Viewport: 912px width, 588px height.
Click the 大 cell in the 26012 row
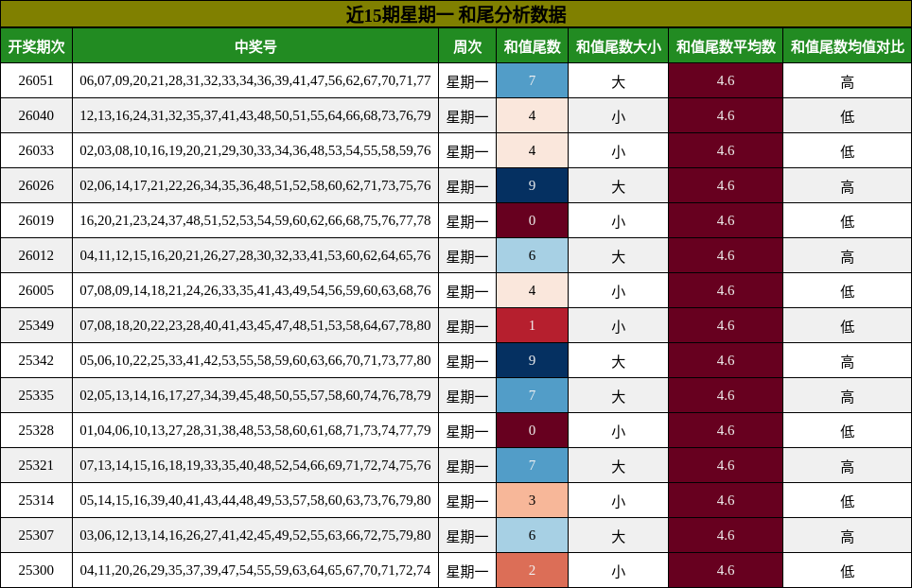[x=618, y=255]
